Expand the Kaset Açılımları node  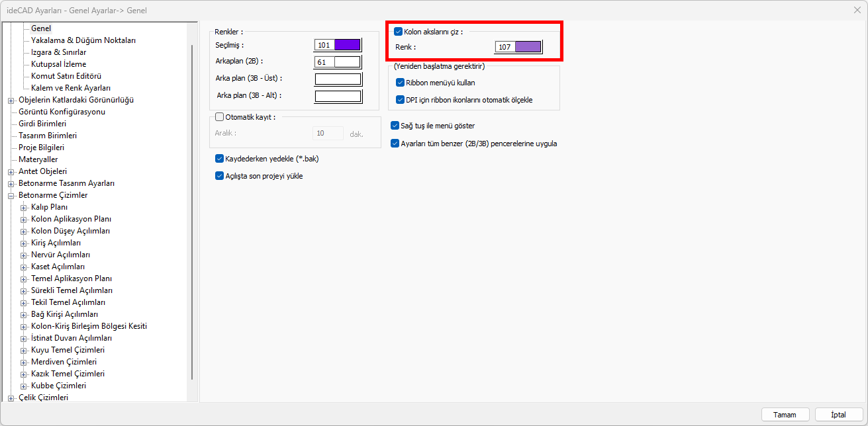click(23, 267)
